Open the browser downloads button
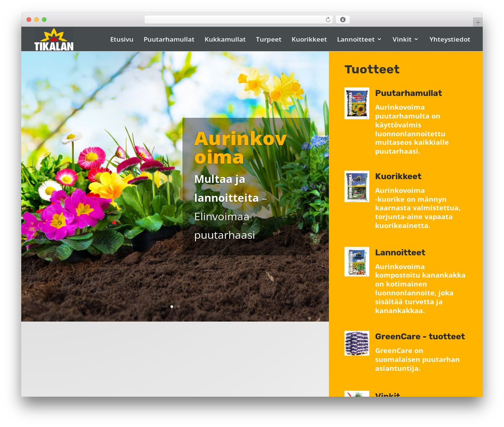 [343, 20]
